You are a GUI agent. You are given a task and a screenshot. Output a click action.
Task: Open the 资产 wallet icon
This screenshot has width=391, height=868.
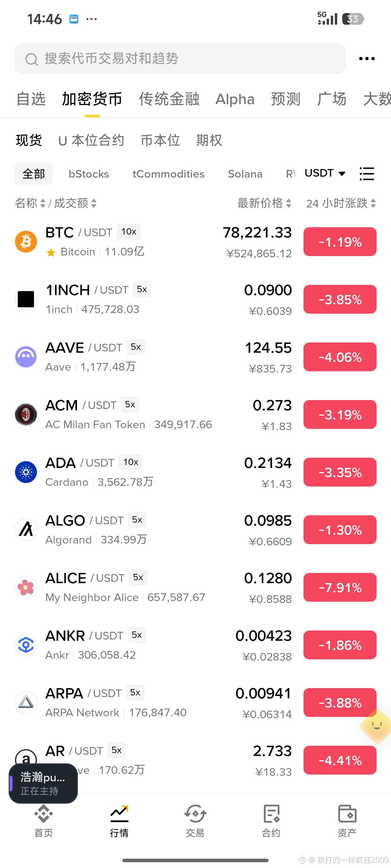347,814
